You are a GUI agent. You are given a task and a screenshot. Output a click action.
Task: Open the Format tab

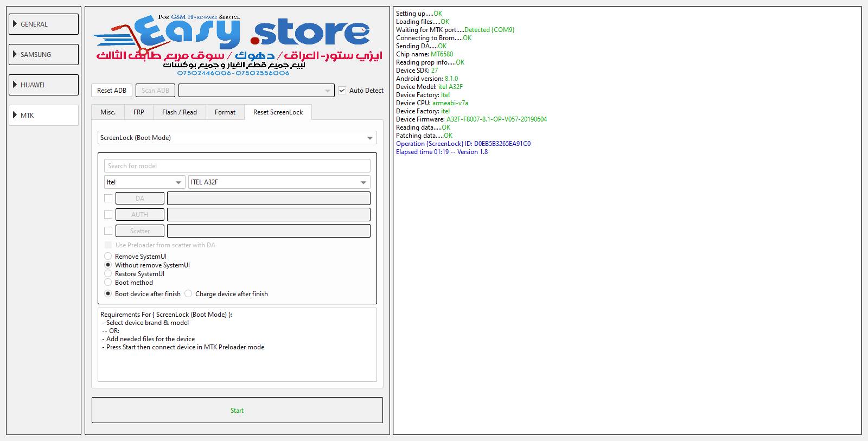(225, 112)
